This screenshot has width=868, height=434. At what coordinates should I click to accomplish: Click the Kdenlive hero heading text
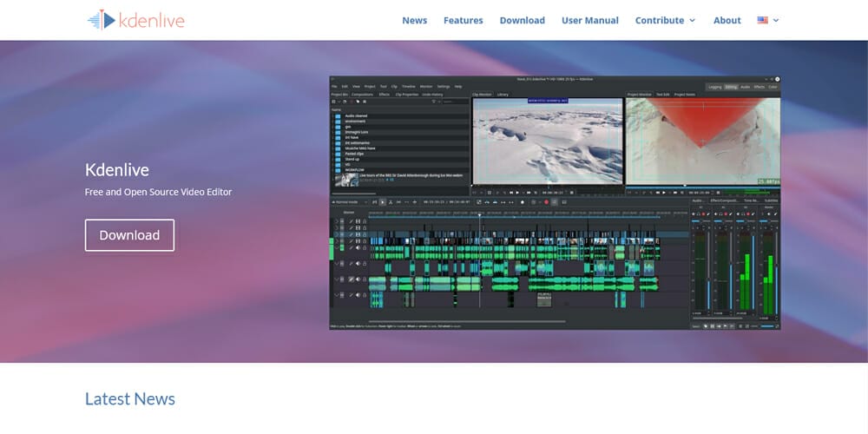tap(117, 169)
